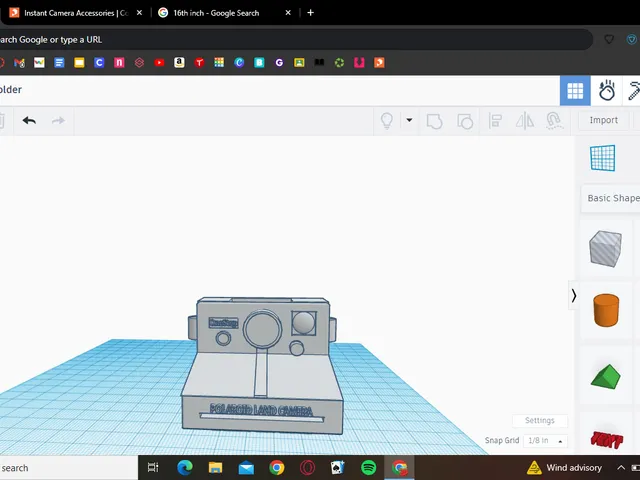The image size is (640, 480).
Task: Open the black book bookmark
Action: click(319, 62)
